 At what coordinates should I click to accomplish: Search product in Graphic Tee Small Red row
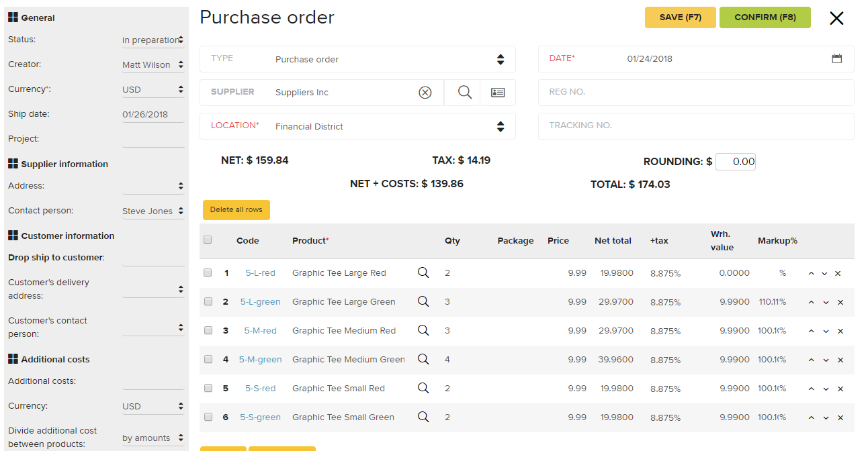(423, 388)
